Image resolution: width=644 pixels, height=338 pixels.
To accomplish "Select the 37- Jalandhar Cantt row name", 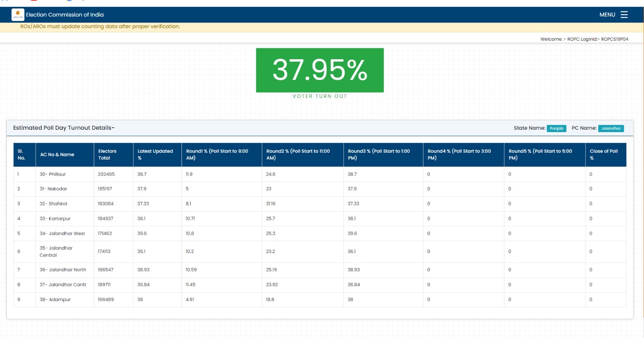I will click(x=63, y=284).
